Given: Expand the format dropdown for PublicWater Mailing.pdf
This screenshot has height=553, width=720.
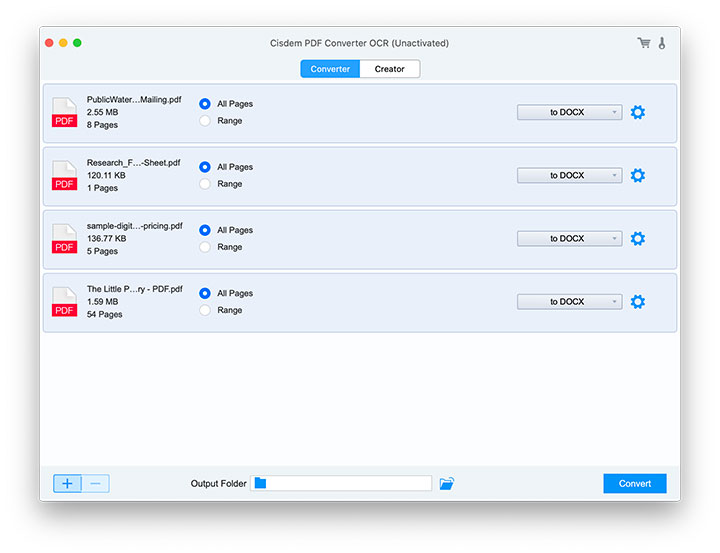Looking at the screenshot, I should [x=569, y=112].
